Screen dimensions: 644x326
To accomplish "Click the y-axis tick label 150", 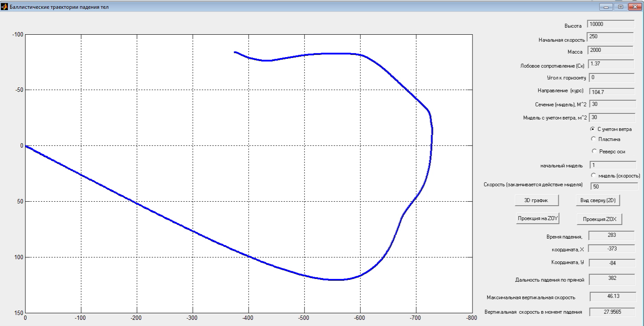I will (x=18, y=313).
